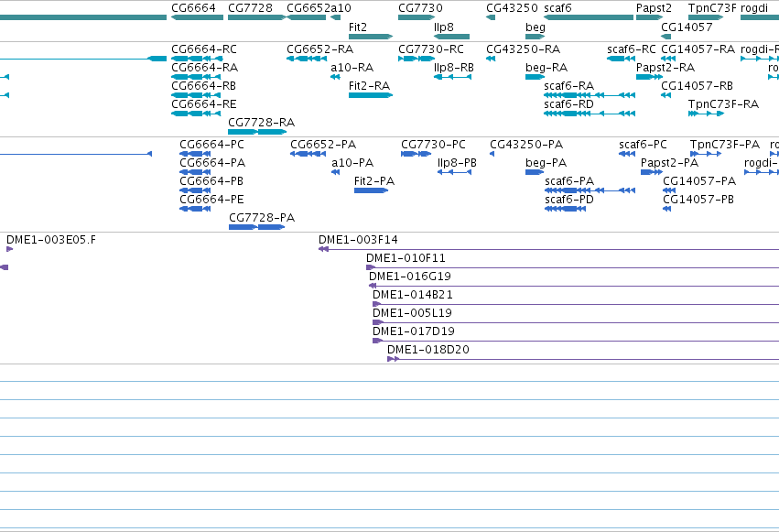Select the CG6664 gene feature
The image size is (779, 532).
(197, 17)
